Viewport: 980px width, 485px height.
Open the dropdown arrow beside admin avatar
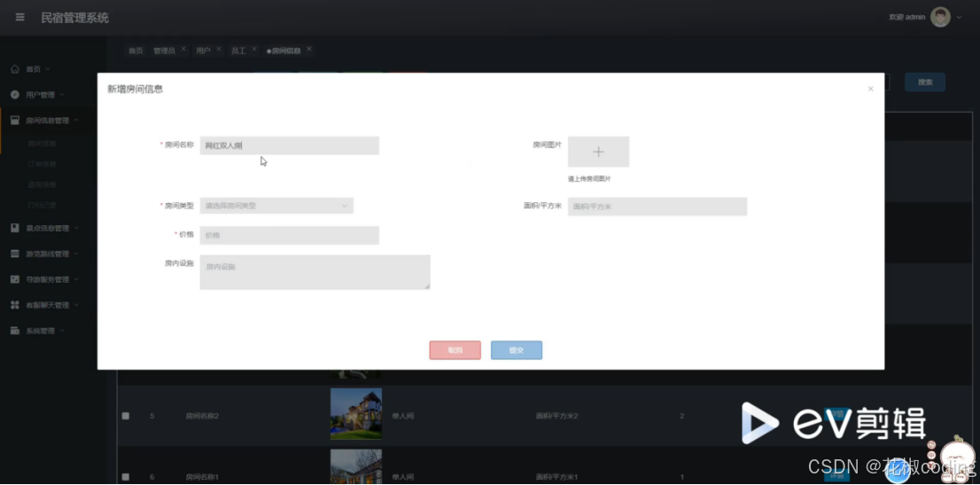[x=960, y=18]
